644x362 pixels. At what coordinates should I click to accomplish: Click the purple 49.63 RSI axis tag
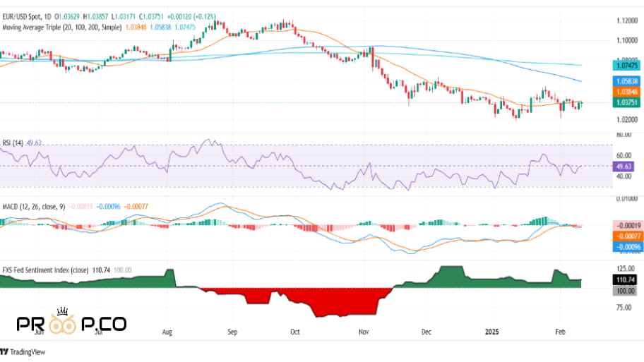point(624,167)
